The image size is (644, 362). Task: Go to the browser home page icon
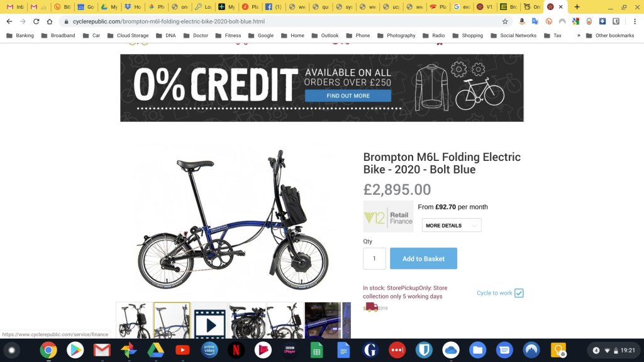click(50, 21)
